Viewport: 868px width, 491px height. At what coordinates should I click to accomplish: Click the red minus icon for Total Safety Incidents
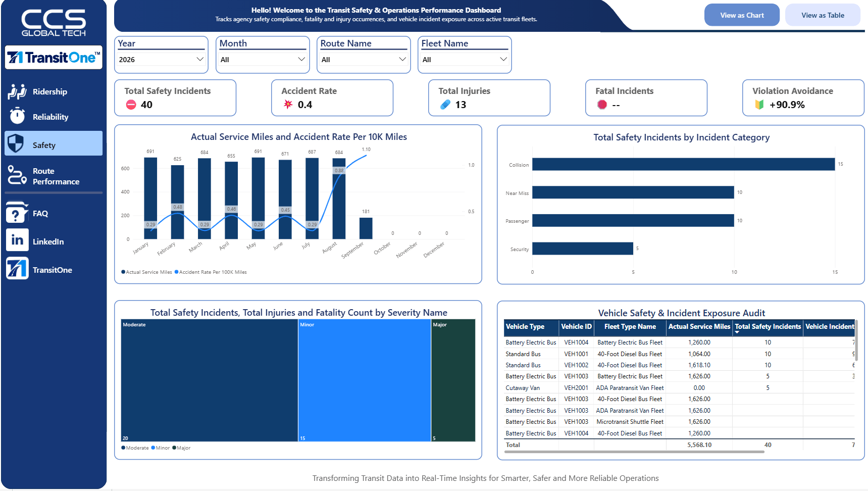tap(131, 105)
